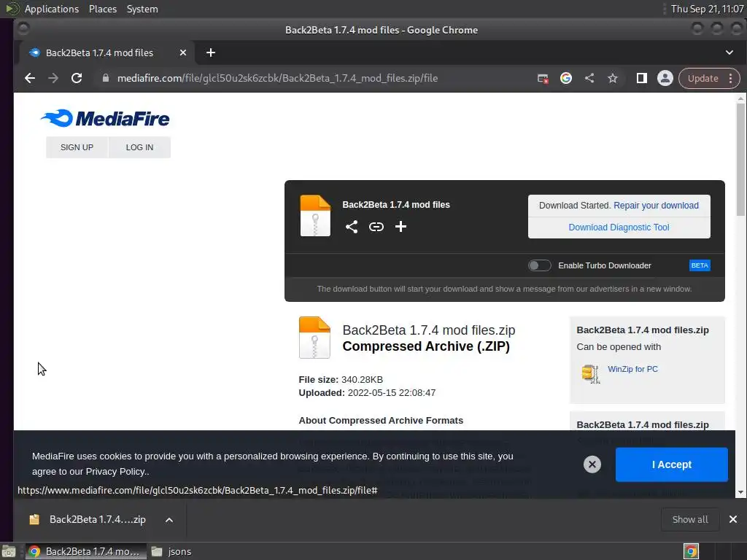This screenshot has height=560, width=747.
Task: Open Chrome's three-dot menu
Action: coord(731,79)
